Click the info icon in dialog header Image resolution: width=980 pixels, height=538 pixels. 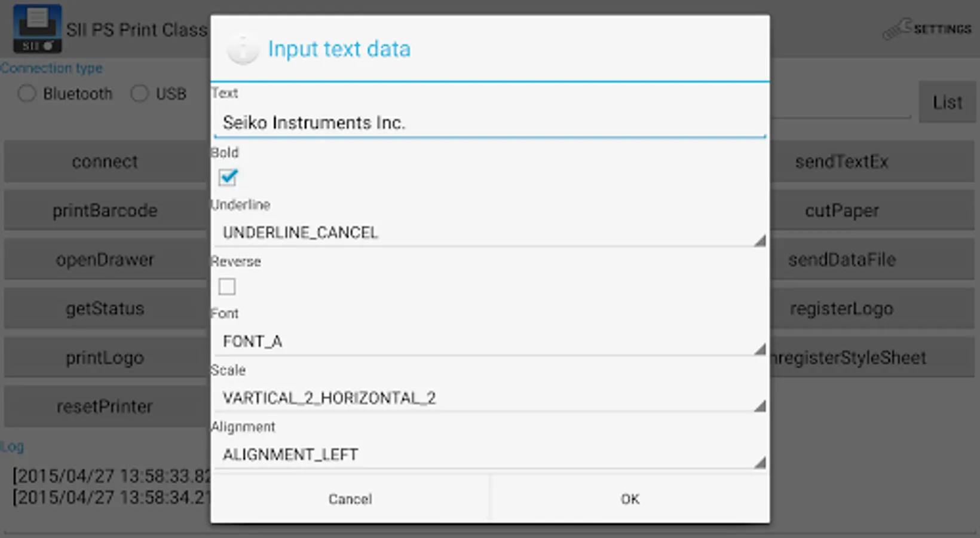tap(243, 49)
